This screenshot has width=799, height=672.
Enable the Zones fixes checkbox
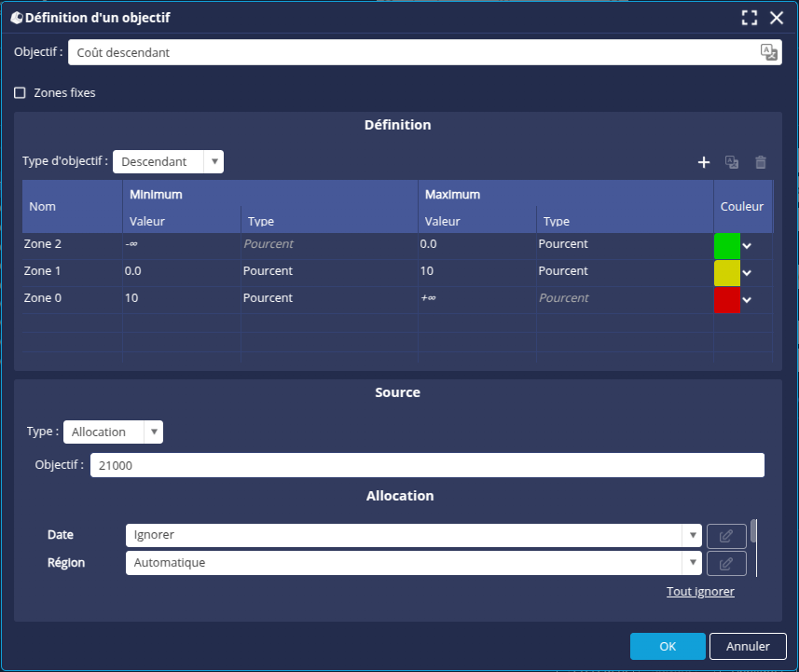pyautogui.click(x=20, y=93)
